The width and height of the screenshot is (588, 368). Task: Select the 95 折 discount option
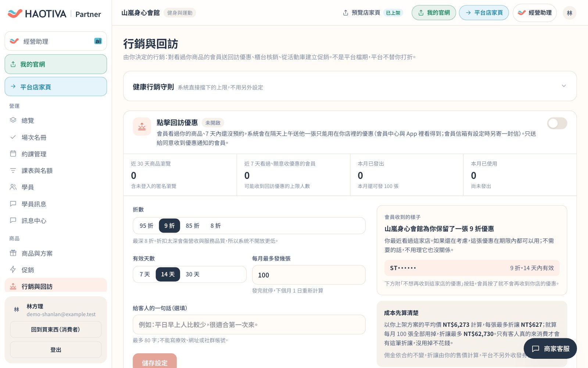click(x=146, y=226)
